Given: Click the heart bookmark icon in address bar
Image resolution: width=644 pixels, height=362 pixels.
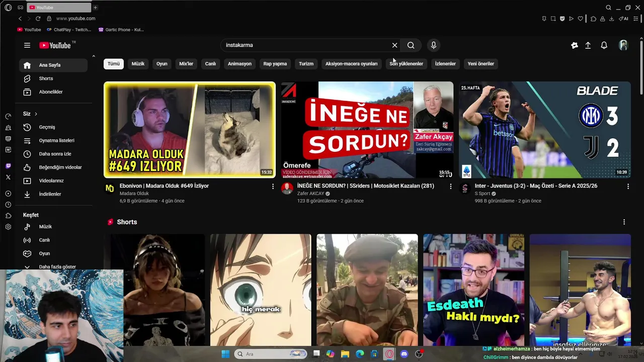Looking at the screenshot, I should 580,19.
